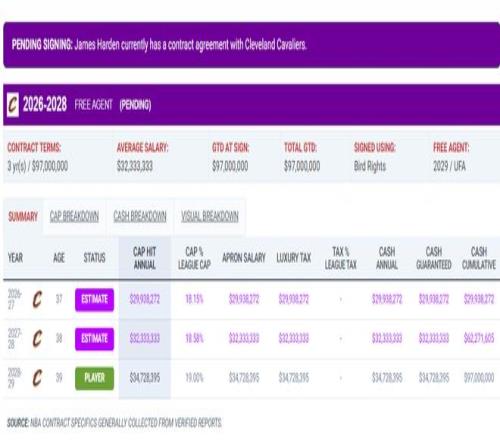Click the 18.58% cap percentage for 2027-28
Image resolution: width=500 pixels, height=440 pixels.
(x=194, y=339)
